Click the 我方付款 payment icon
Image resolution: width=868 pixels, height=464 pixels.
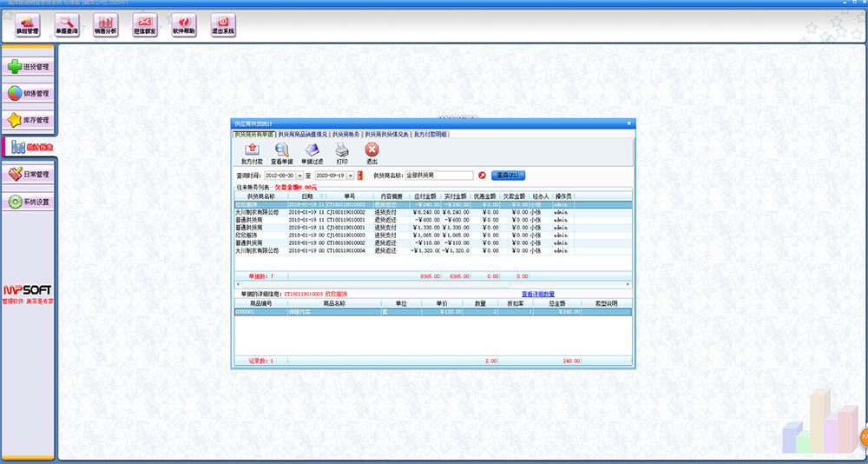250,150
